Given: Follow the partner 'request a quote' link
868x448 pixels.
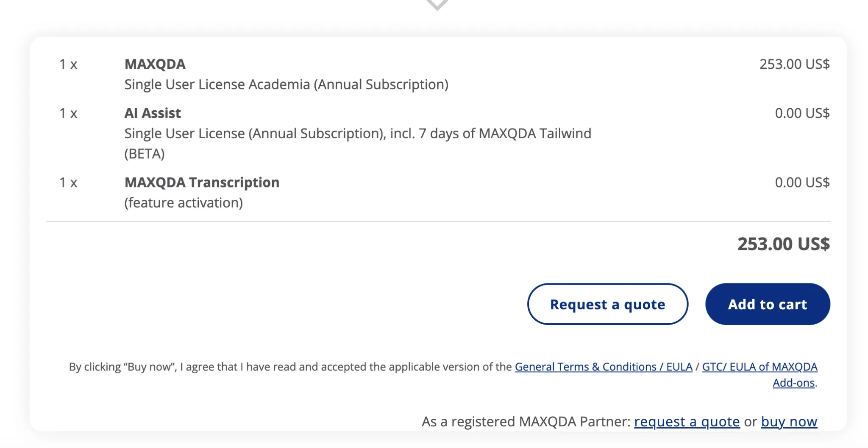Looking at the screenshot, I should [x=687, y=422].
